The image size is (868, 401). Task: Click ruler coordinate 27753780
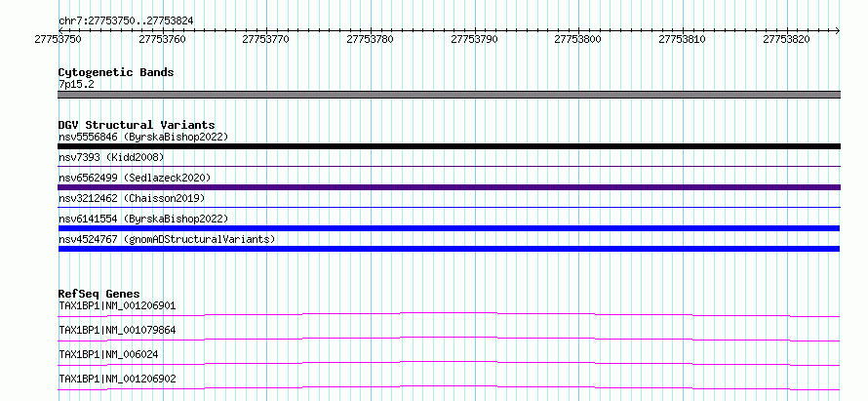(x=371, y=39)
